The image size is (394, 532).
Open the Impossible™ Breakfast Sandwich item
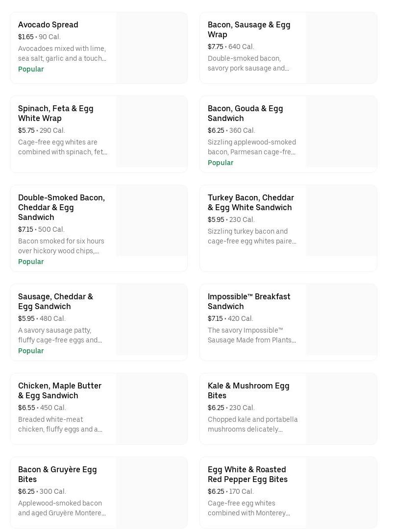249,301
